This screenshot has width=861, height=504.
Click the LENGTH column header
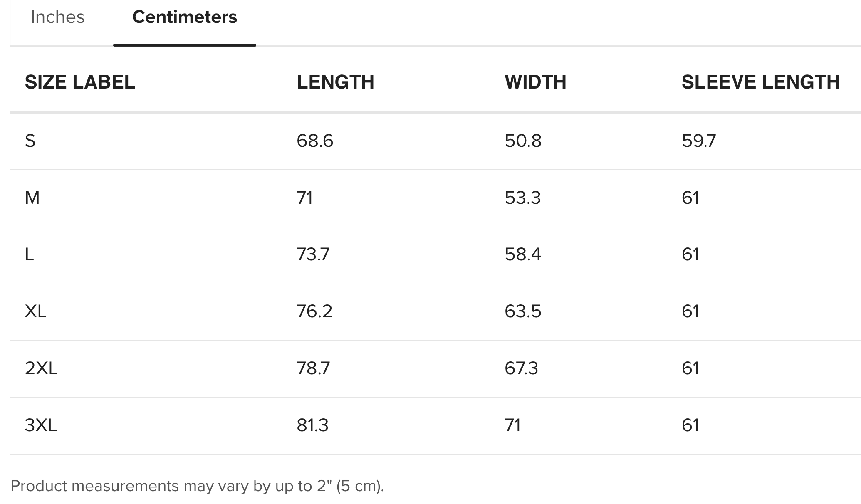335,82
